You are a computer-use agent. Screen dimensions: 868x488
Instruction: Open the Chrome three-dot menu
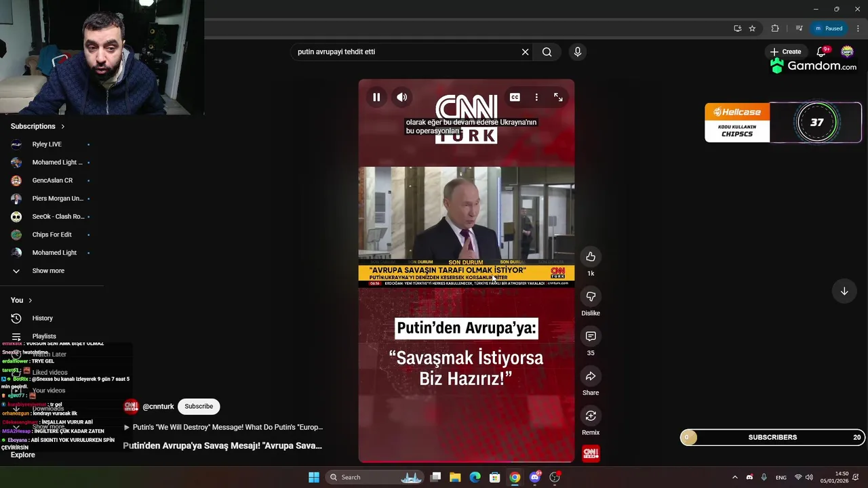click(858, 28)
